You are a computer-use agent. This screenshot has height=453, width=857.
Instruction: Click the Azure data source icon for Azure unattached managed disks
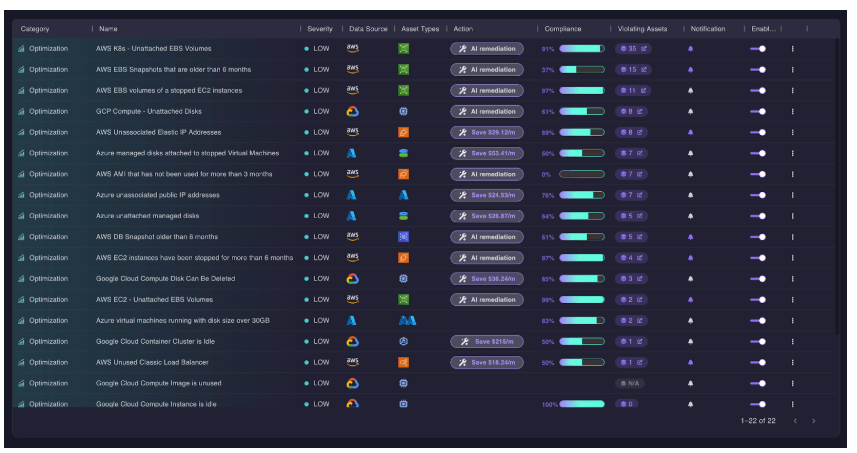pos(351,216)
